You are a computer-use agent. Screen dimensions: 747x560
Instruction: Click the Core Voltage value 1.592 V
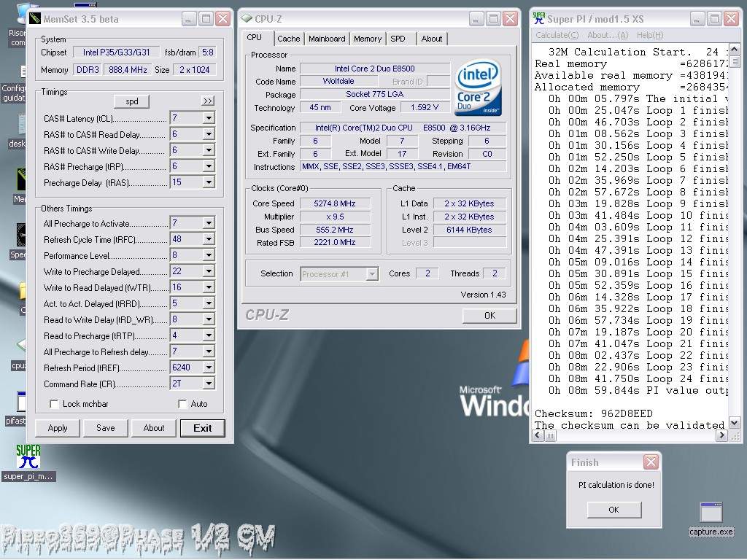(x=425, y=107)
